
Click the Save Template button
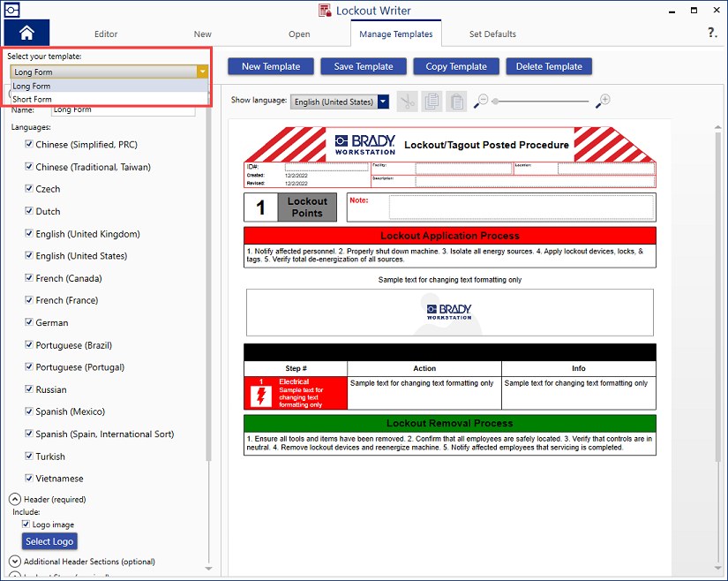click(x=363, y=66)
